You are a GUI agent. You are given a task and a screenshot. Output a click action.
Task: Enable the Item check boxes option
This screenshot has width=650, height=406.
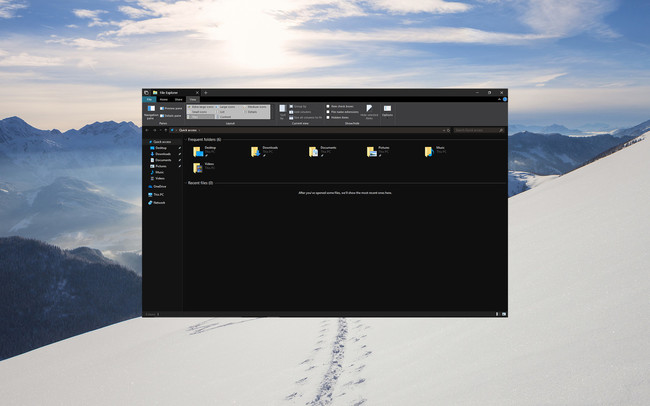click(329, 105)
